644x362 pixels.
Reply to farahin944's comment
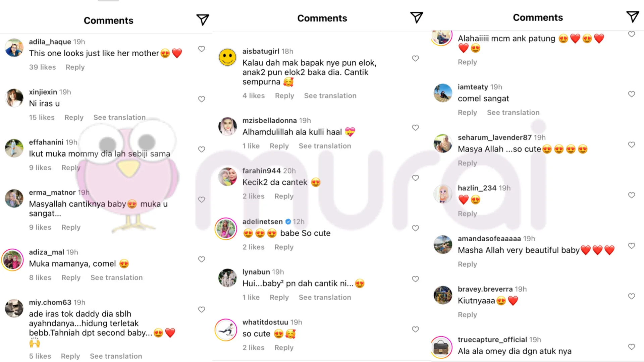284,196
